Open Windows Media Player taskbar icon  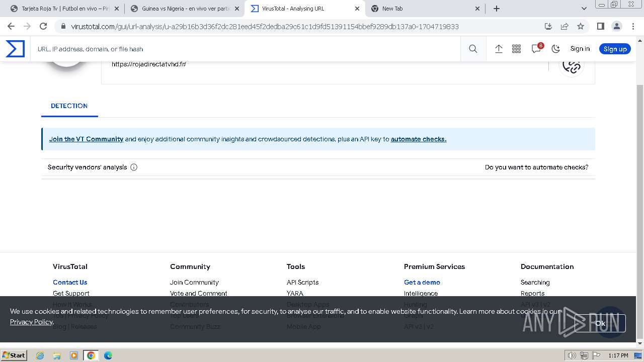(74, 355)
